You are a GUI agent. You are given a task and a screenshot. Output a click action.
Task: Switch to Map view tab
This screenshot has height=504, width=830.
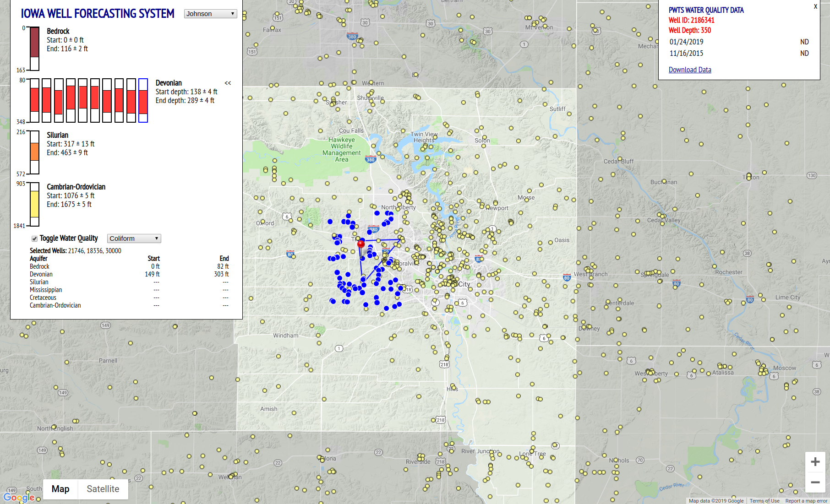tap(60, 489)
